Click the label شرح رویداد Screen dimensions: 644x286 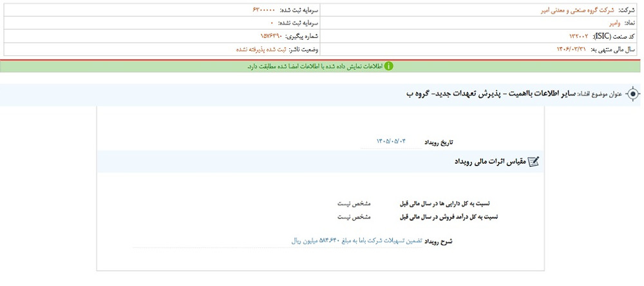click(438, 242)
